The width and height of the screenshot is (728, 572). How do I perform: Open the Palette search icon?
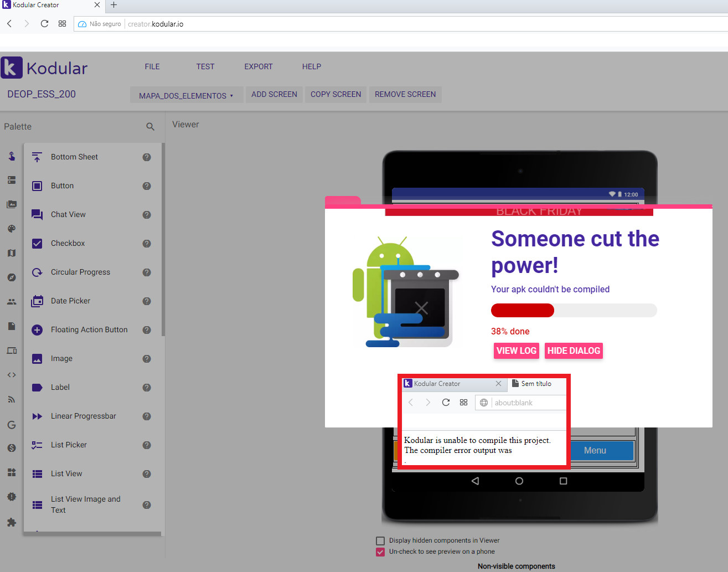coord(150,126)
